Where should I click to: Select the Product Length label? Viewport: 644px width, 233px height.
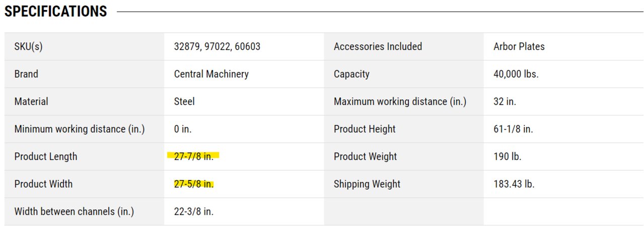pos(46,156)
